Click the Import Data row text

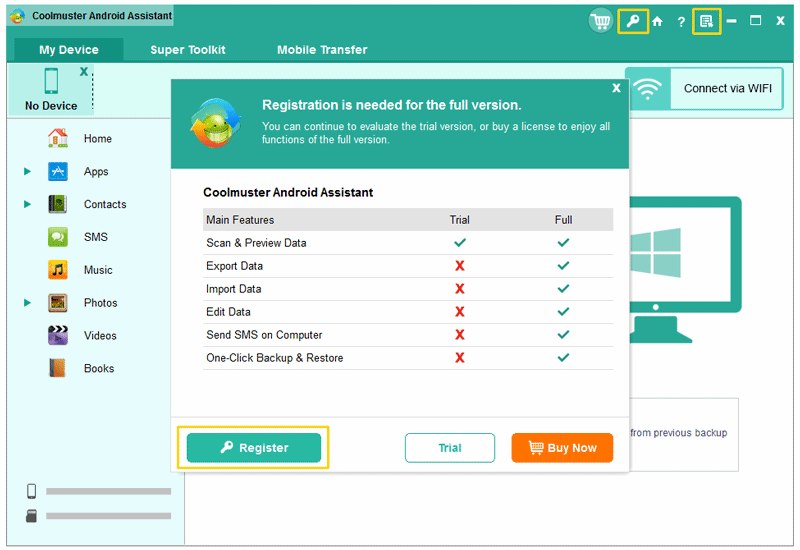234,289
